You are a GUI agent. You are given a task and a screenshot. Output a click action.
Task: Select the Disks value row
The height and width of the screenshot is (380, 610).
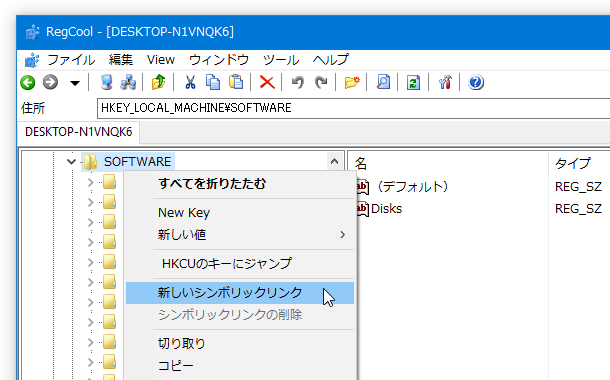pyautogui.click(x=386, y=209)
